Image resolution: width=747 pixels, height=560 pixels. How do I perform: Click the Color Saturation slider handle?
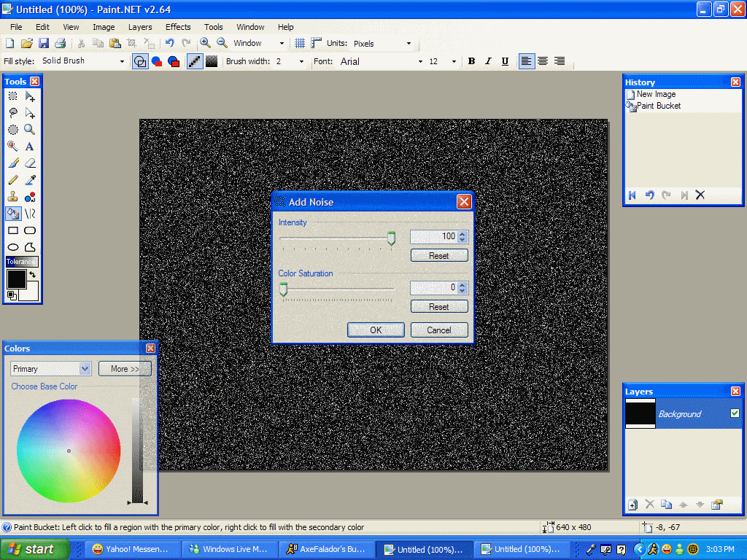click(x=283, y=289)
